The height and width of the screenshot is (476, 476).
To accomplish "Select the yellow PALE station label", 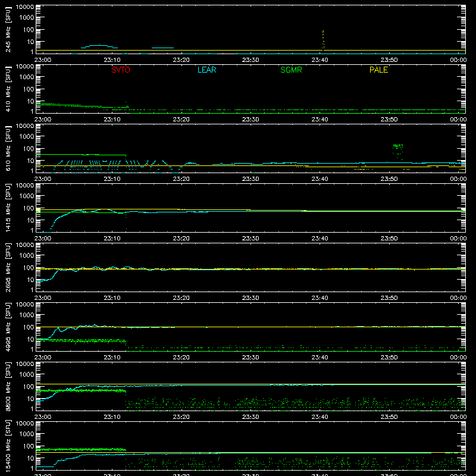I will [378, 70].
